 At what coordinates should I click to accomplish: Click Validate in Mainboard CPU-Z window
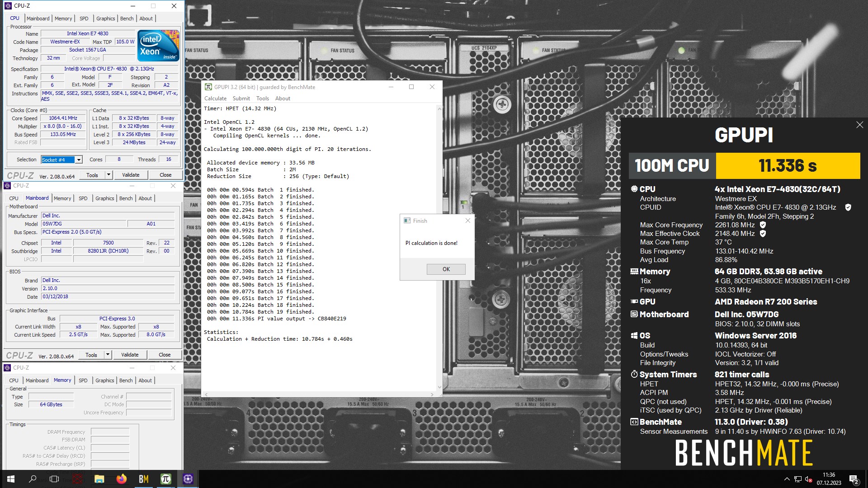pyautogui.click(x=130, y=355)
